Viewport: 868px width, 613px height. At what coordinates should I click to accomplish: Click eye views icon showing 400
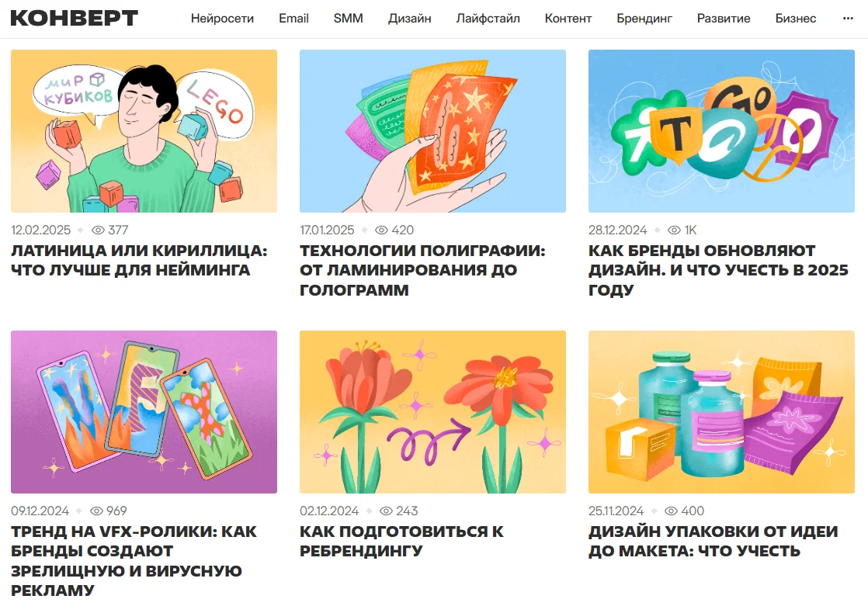click(x=671, y=511)
